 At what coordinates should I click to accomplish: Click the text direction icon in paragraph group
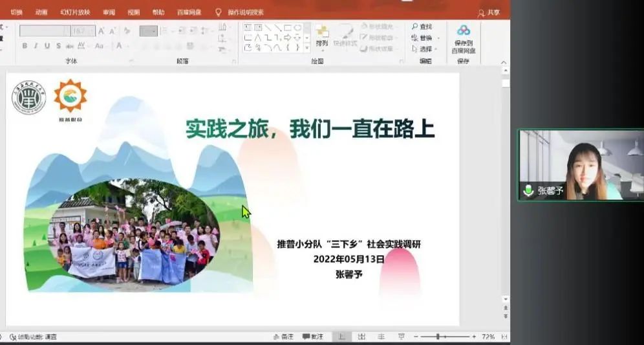222,27
